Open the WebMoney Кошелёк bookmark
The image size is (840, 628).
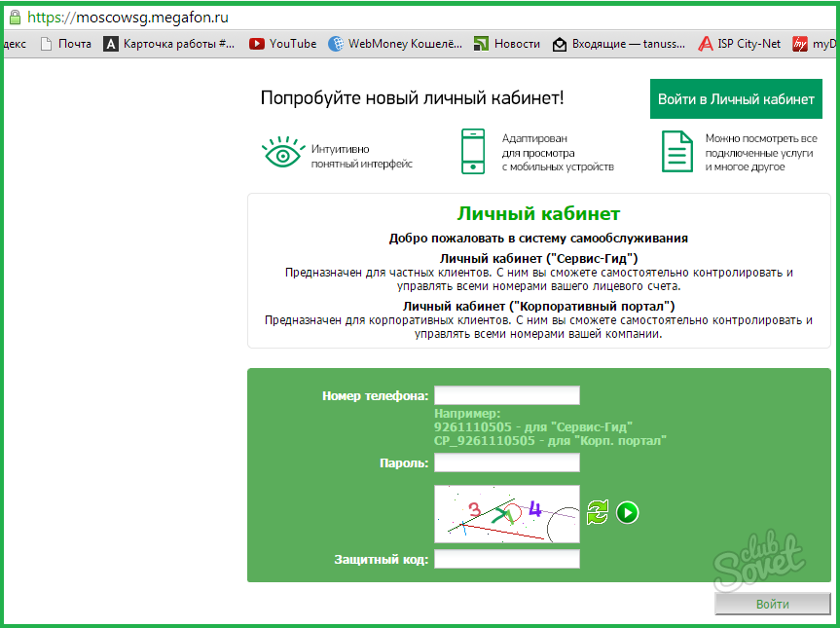(x=395, y=44)
